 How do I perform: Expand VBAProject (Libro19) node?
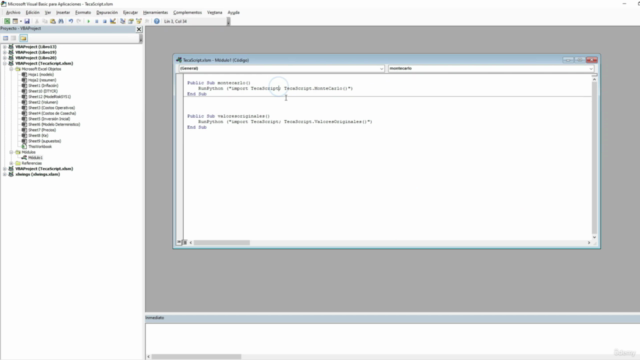point(5,52)
